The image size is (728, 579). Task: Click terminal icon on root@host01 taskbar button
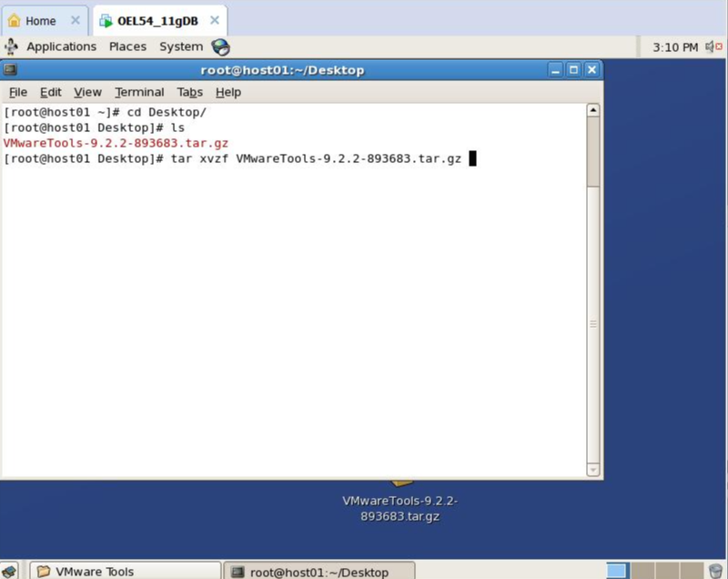point(238,572)
